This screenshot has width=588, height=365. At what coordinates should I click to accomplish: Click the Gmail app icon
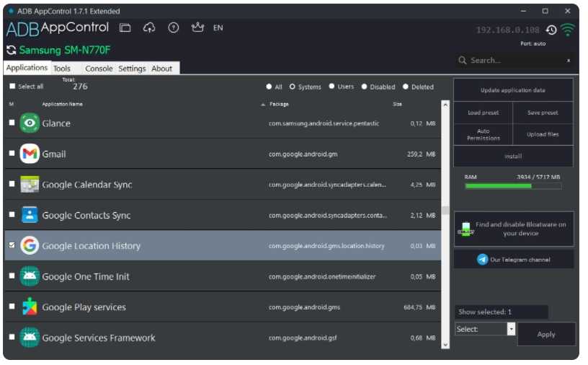click(x=30, y=154)
